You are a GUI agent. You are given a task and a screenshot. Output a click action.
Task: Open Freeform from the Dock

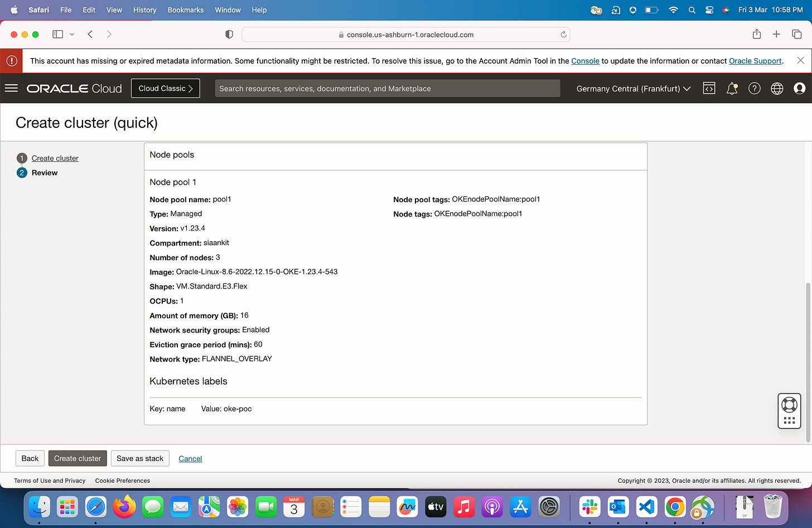[x=407, y=507]
